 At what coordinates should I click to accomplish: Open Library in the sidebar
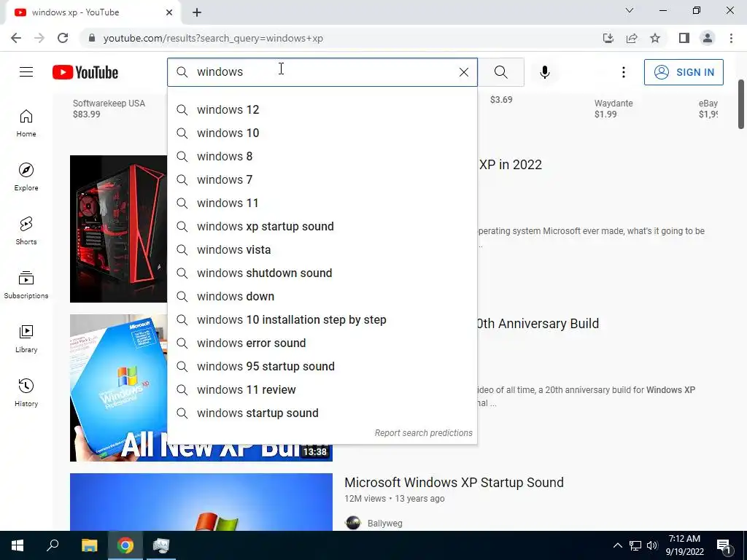pos(26,338)
